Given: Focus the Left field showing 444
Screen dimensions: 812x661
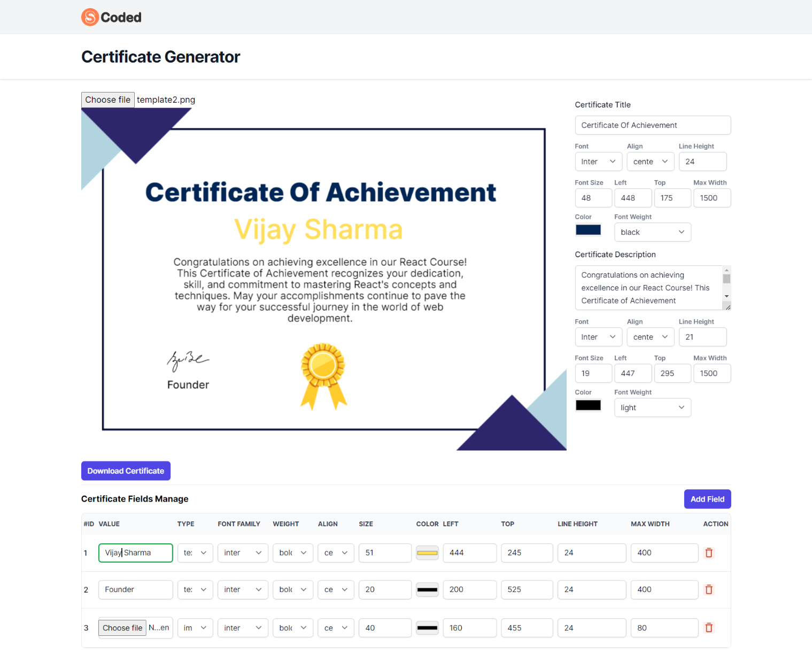Looking at the screenshot, I should [470, 553].
